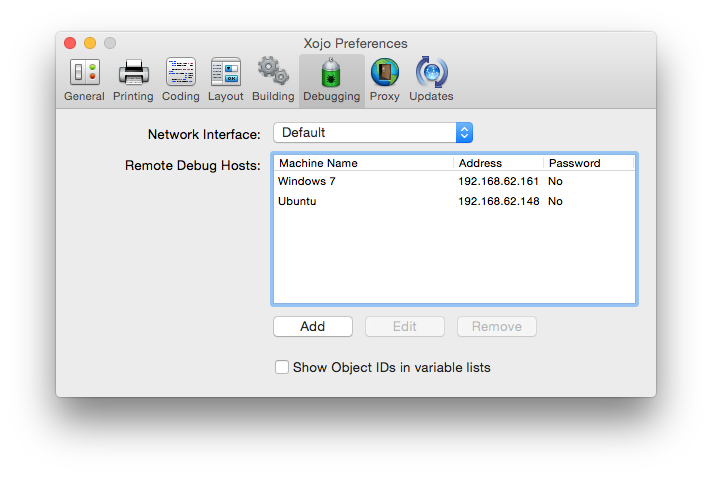Open the Printing preferences pane
Image resolution: width=712 pixels, height=477 pixels.
[x=133, y=80]
